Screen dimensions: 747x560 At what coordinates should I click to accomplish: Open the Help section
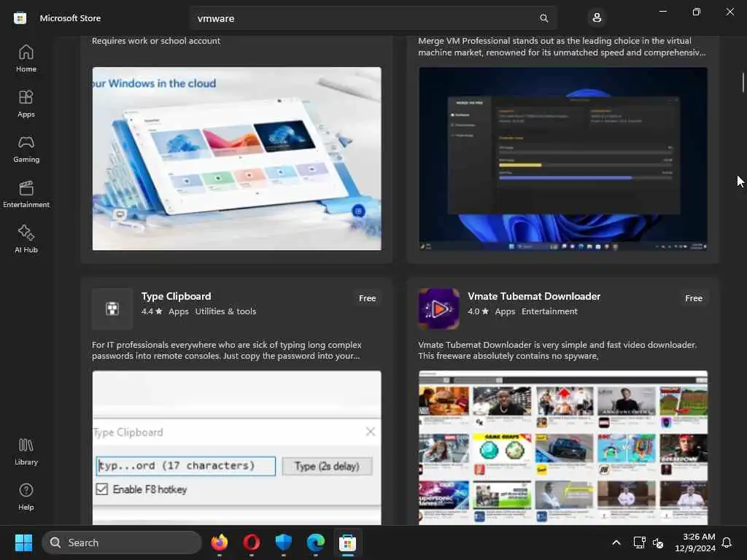click(x=26, y=497)
